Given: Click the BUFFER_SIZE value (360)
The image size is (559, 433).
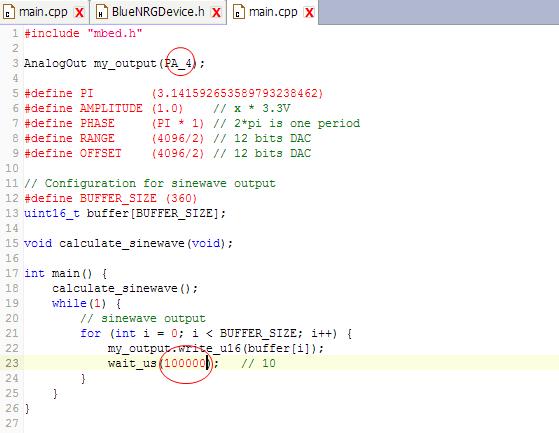Looking at the screenshot, I should click(x=181, y=198).
